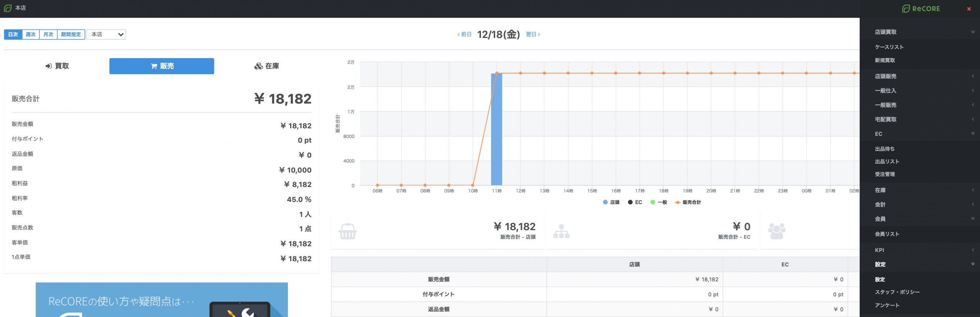980x317 pixels.
Task: Click the 原価 ¥ 10,000 value
Action: coord(295,170)
